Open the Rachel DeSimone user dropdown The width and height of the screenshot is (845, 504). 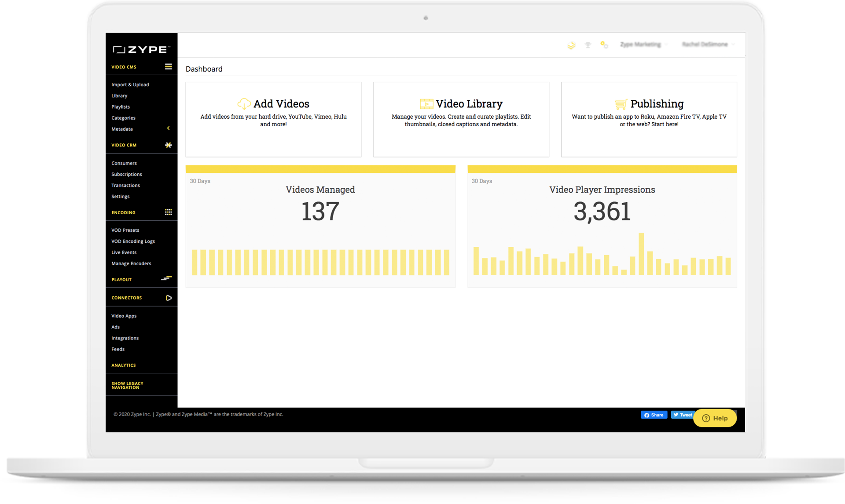708,44
